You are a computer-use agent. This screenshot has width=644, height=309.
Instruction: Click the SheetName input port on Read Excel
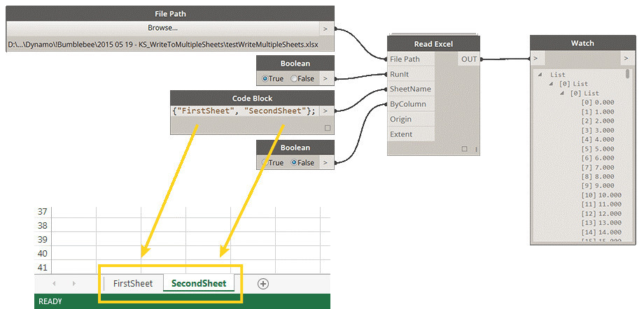(411, 89)
